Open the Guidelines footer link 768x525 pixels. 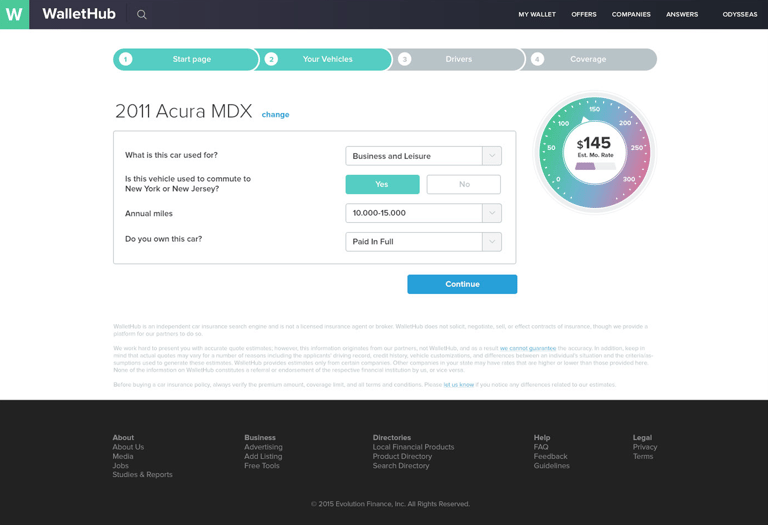[552, 465]
